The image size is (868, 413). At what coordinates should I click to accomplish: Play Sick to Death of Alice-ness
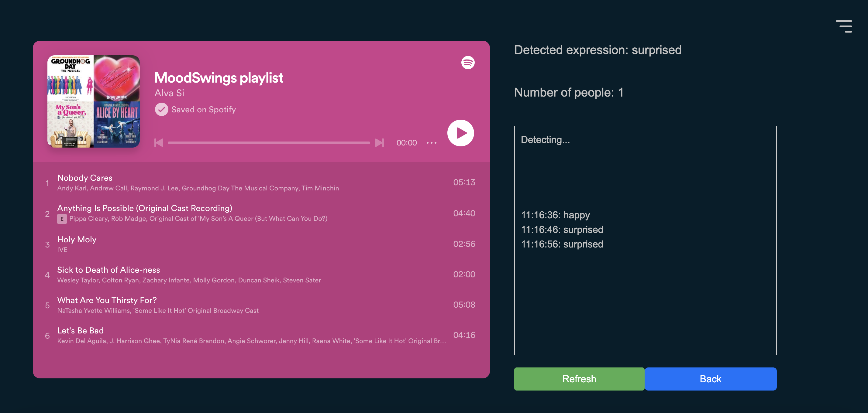[108, 270]
